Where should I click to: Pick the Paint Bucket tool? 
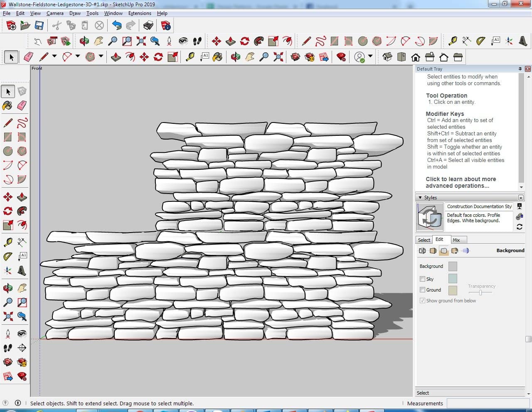[7, 105]
